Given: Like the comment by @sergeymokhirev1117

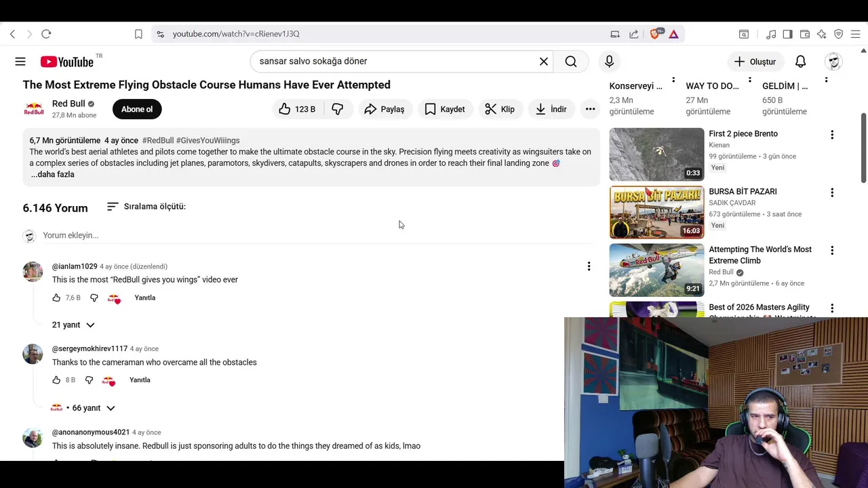Looking at the screenshot, I should pyautogui.click(x=56, y=380).
